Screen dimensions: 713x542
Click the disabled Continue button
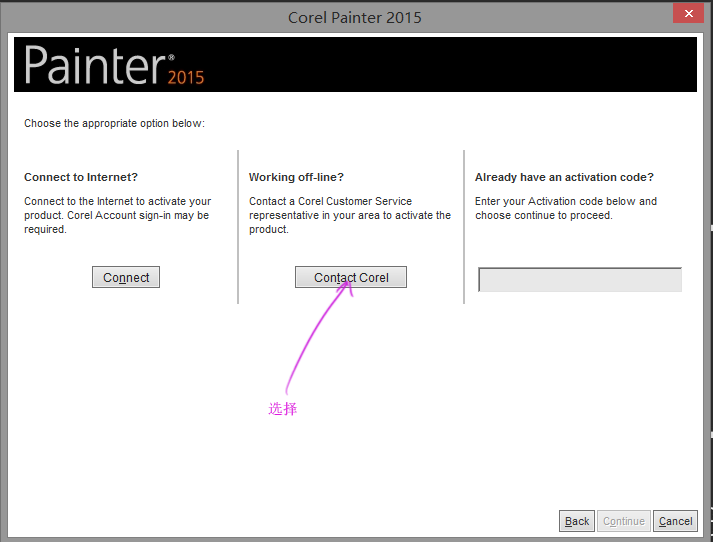point(623,521)
